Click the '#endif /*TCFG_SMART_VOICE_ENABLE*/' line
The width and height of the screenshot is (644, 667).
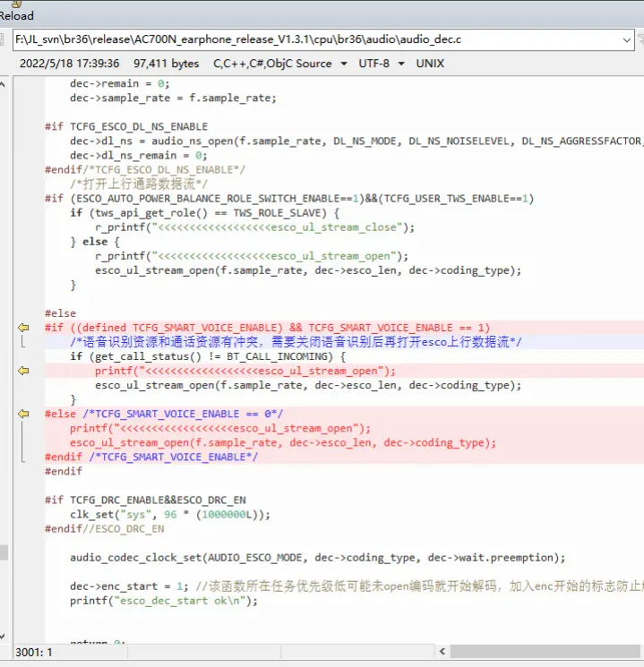point(151,457)
